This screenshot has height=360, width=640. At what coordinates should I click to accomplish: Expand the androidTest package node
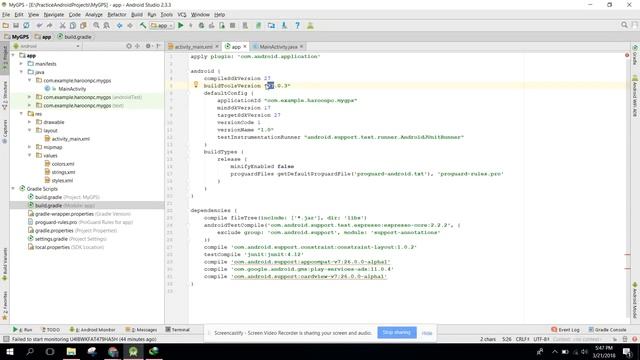[x=30, y=97]
